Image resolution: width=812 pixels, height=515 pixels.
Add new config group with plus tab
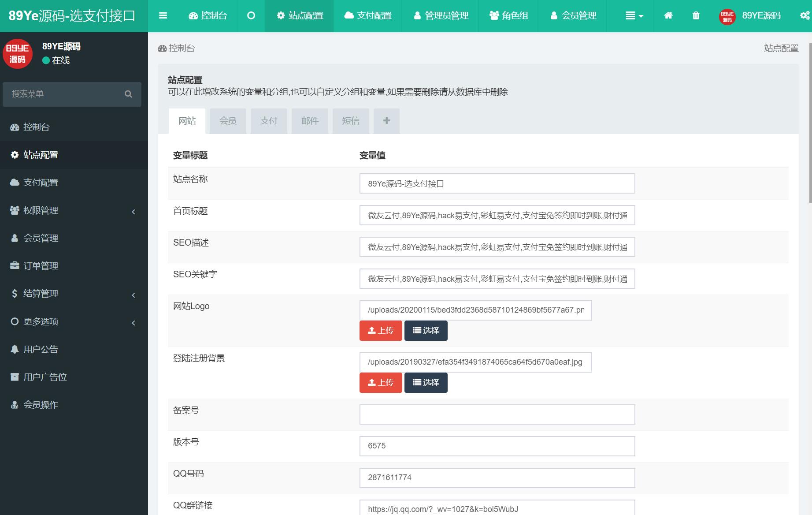(386, 121)
